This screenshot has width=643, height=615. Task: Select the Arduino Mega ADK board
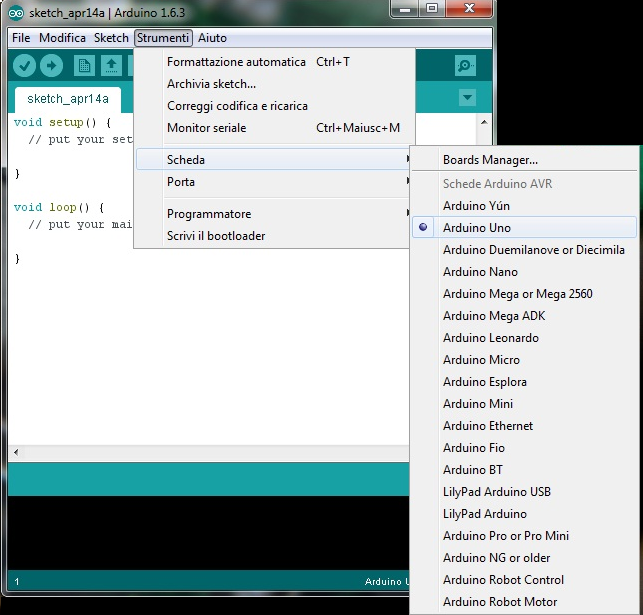[x=524, y=316]
